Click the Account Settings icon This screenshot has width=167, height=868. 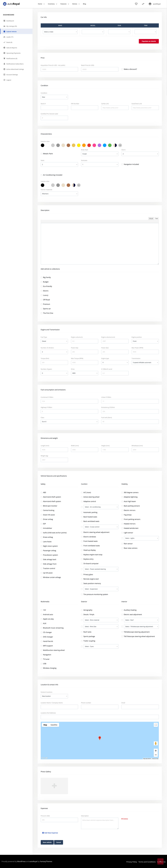[x=4, y=75]
